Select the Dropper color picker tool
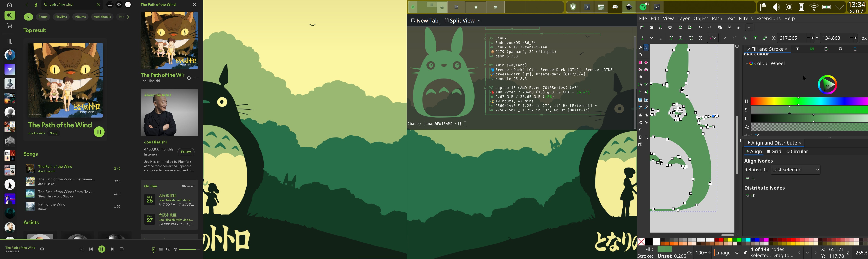 [640, 107]
